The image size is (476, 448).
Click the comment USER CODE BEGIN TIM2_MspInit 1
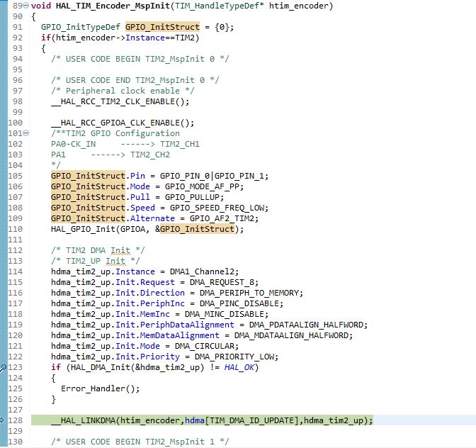pos(140,442)
